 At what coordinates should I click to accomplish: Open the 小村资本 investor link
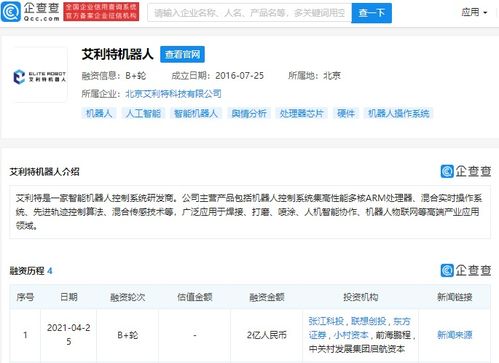coord(351,335)
